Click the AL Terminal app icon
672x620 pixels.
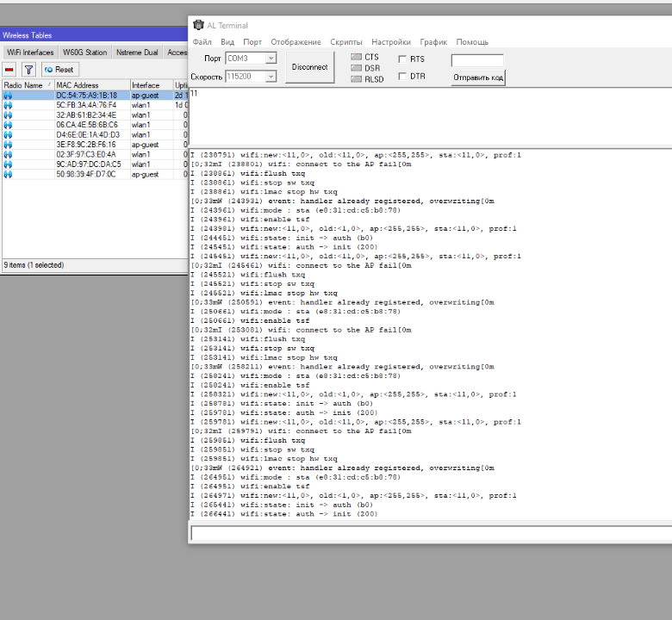point(198,25)
